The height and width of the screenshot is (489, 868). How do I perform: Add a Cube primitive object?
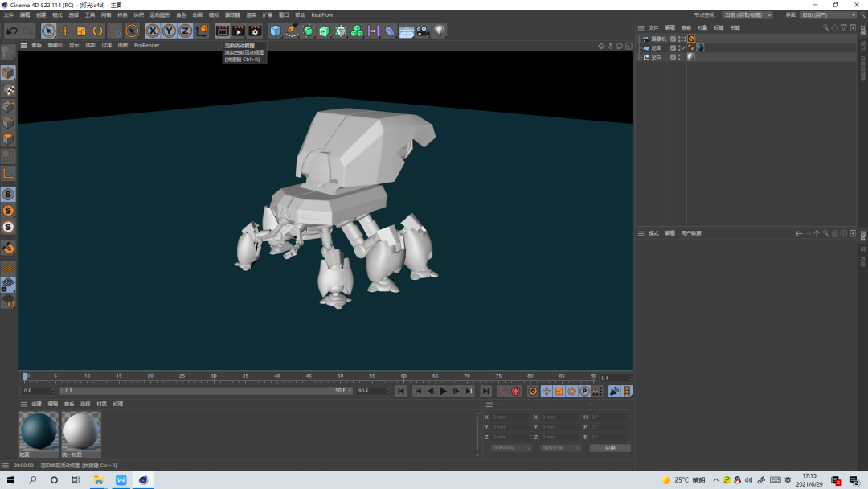click(x=275, y=31)
